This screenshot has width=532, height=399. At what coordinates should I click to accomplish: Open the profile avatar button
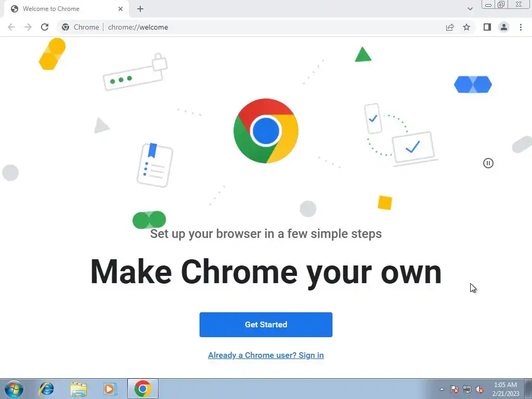pos(504,27)
